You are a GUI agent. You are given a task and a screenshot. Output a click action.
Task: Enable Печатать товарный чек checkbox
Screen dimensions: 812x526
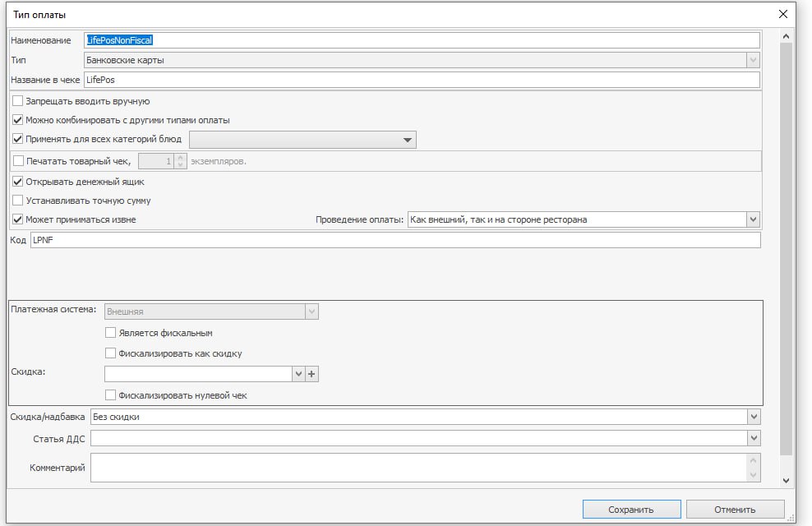coord(18,161)
